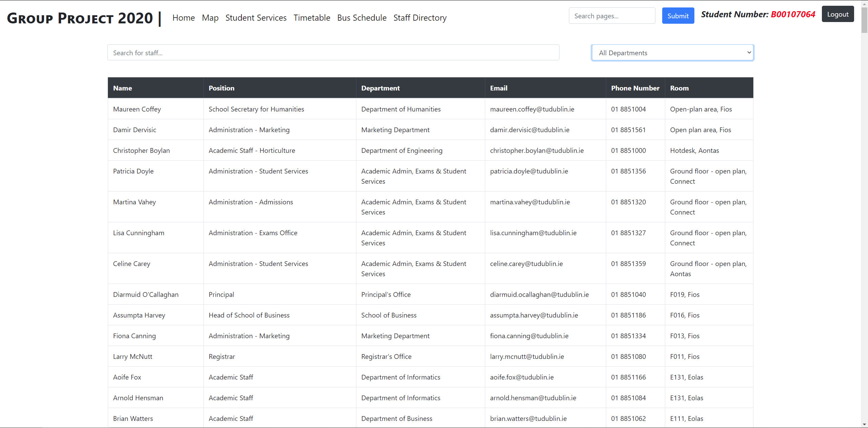Click email maureen.coffey@tudublin.ie
868x428 pixels.
coord(532,109)
